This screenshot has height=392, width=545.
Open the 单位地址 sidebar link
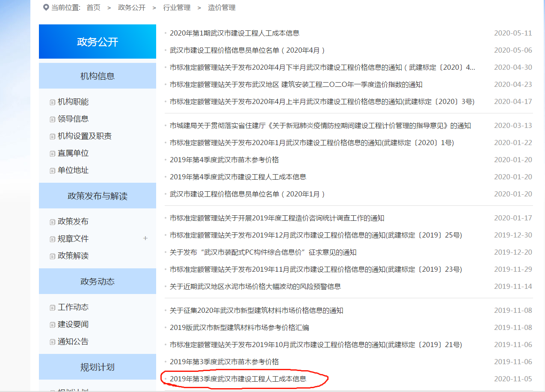tap(73, 170)
